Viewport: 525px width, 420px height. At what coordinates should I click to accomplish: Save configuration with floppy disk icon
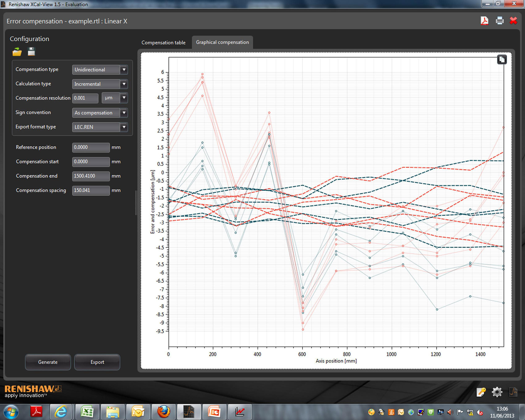[x=31, y=52]
